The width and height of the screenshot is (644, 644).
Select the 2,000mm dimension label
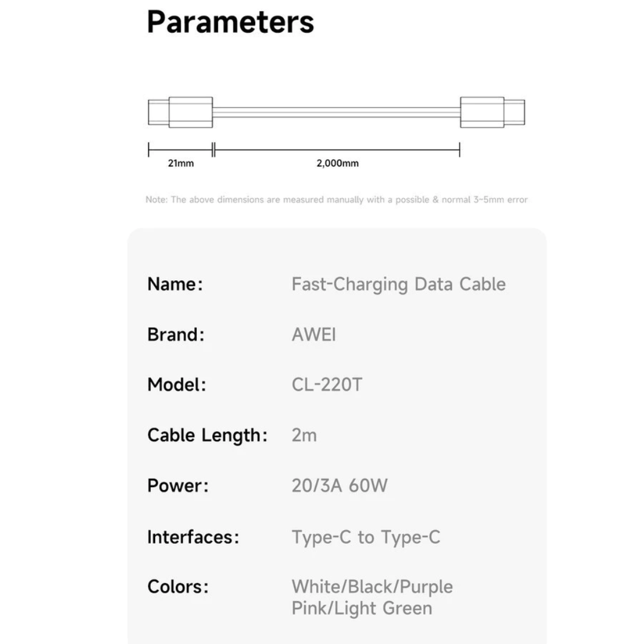pos(338,163)
